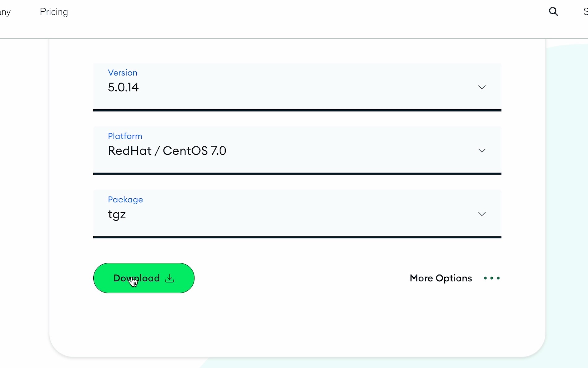Click the cut-off link right of search
This screenshot has width=588, height=368.
coord(586,12)
